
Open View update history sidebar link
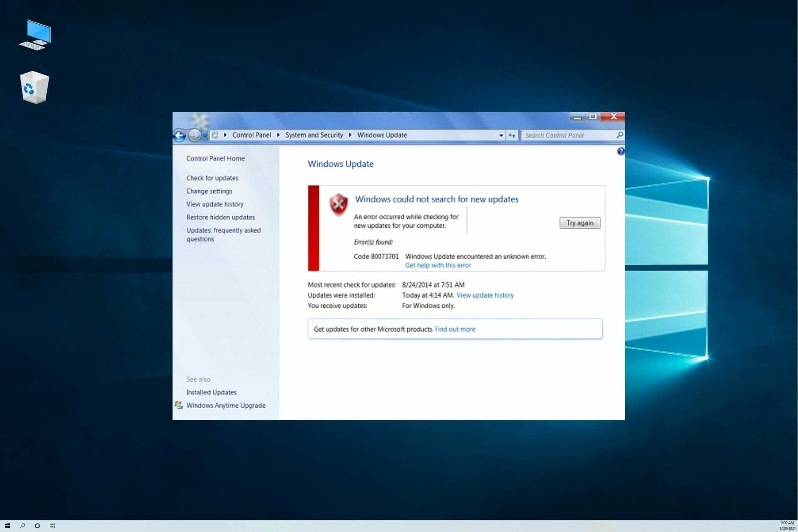[x=215, y=204]
